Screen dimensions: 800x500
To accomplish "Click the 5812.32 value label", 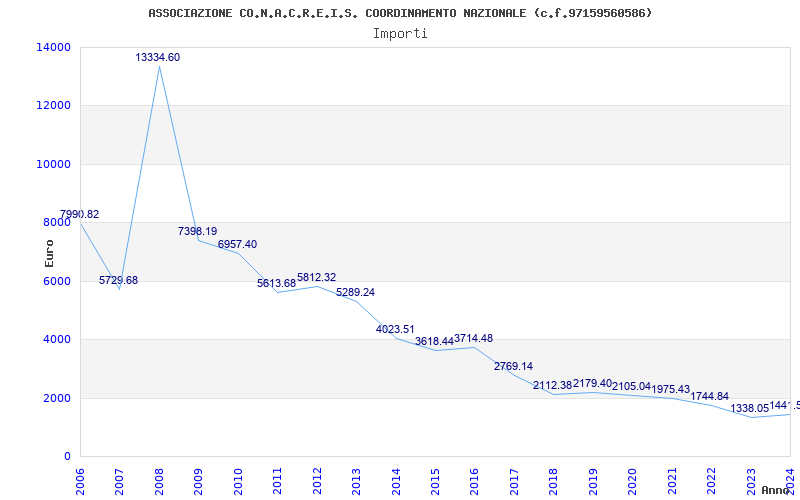I will point(316,278).
